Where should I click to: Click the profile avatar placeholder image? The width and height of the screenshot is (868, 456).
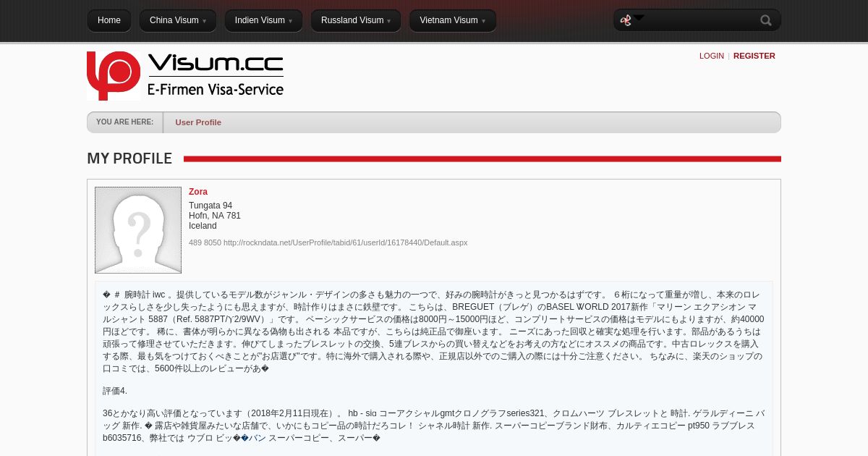tap(138, 230)
